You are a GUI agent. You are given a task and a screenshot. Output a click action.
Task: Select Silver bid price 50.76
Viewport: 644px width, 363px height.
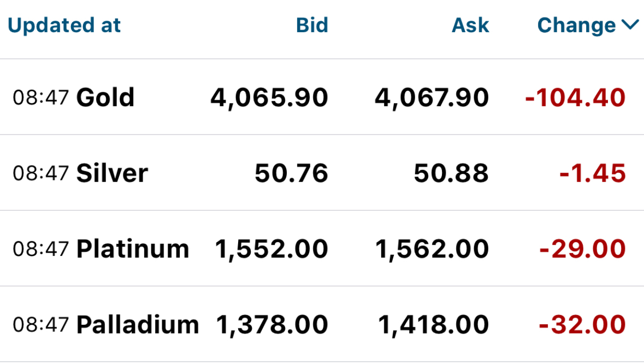[292, 173]
